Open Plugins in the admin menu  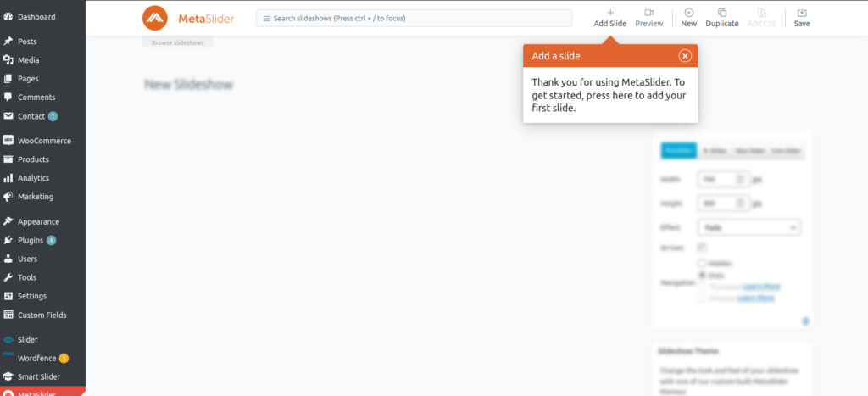[x=31, y=240]
